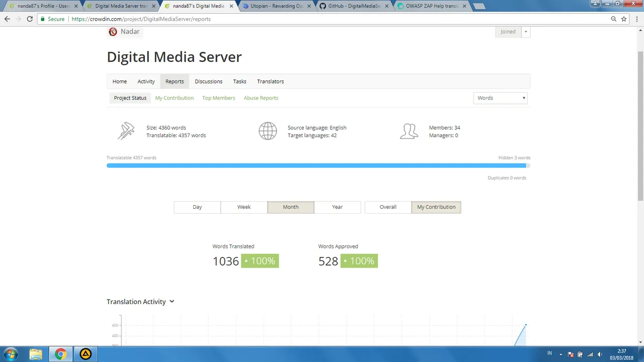Open File Explorer from the taskbar
644x362 pixels.
(36, 354)
